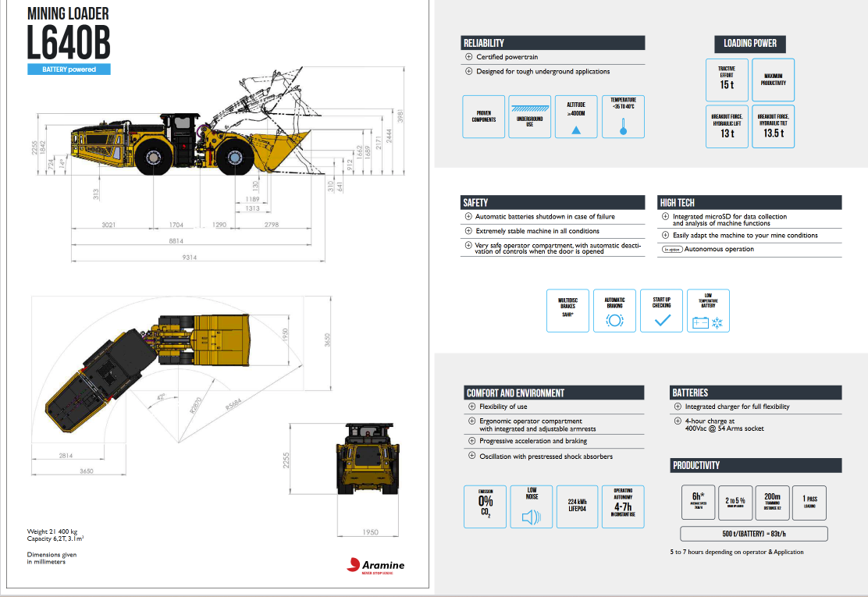Click the Operating Autonomy 4-7h tile

click(x=624, y=506)
